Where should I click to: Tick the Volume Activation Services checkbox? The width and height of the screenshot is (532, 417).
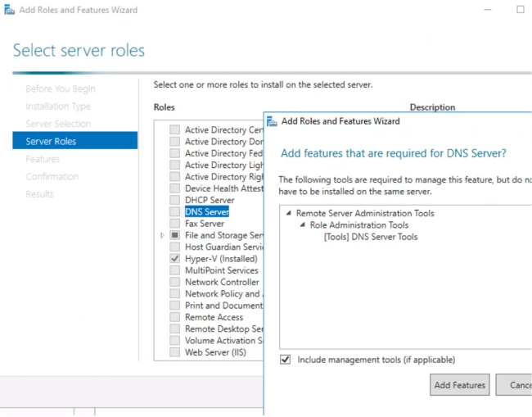174,341
